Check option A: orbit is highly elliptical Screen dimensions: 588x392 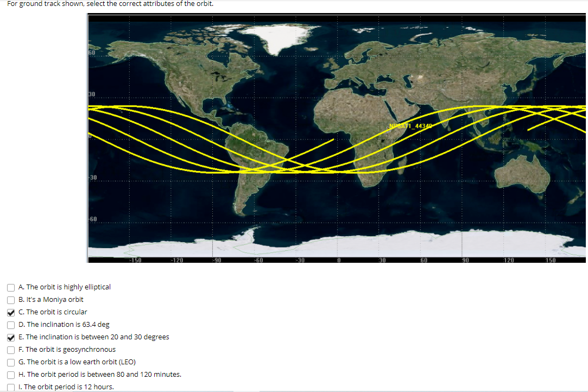tap(11, 287)
